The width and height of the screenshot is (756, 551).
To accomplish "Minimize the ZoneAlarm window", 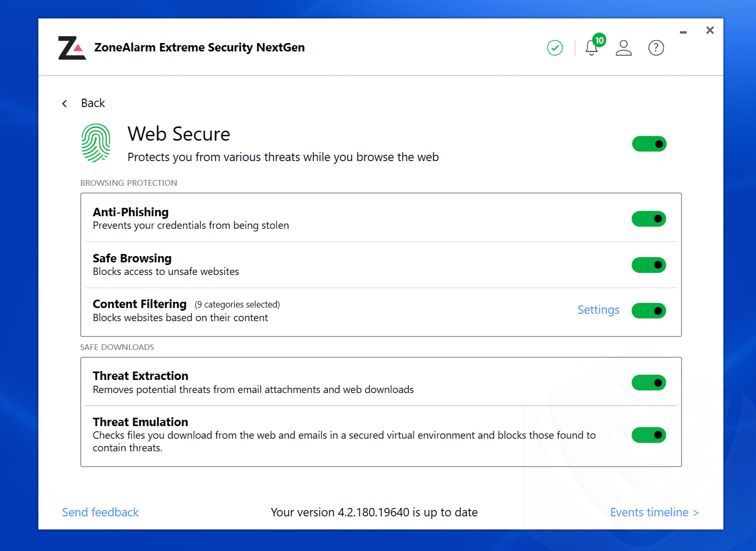I will point(683,32).
